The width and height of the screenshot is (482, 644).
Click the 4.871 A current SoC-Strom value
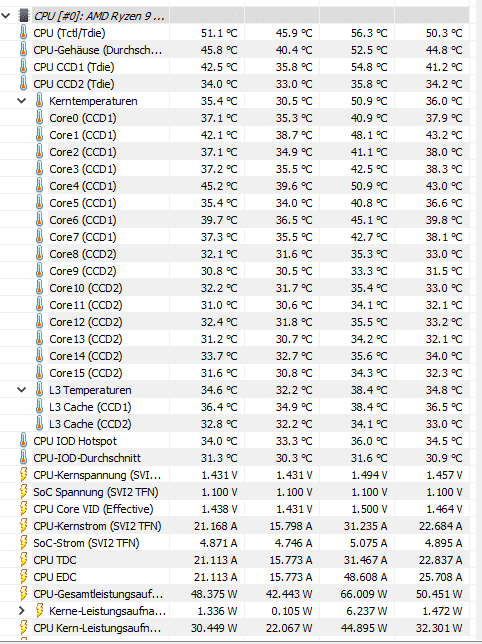click(x=218, y=543)
